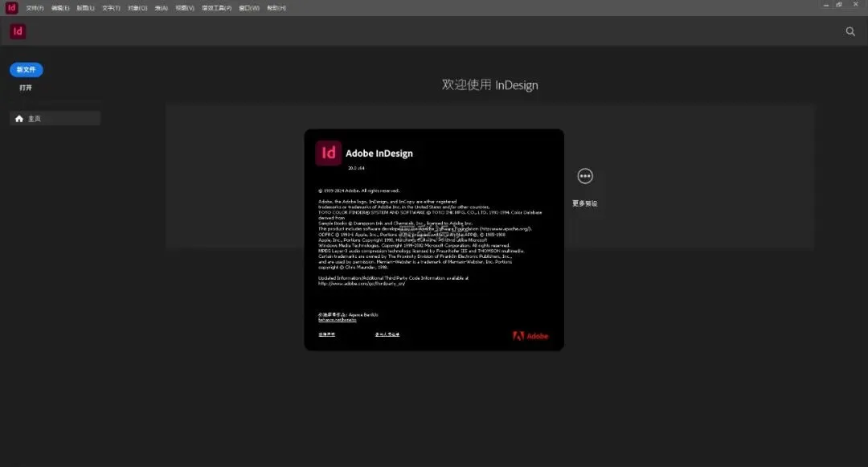Click the 更多预设 label

pos(584,203)
